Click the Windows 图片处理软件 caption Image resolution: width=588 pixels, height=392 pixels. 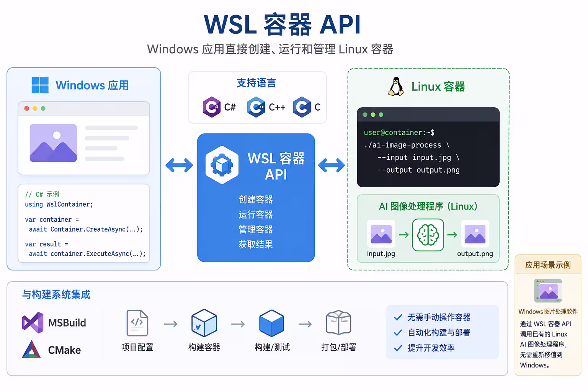click(548, 312)
